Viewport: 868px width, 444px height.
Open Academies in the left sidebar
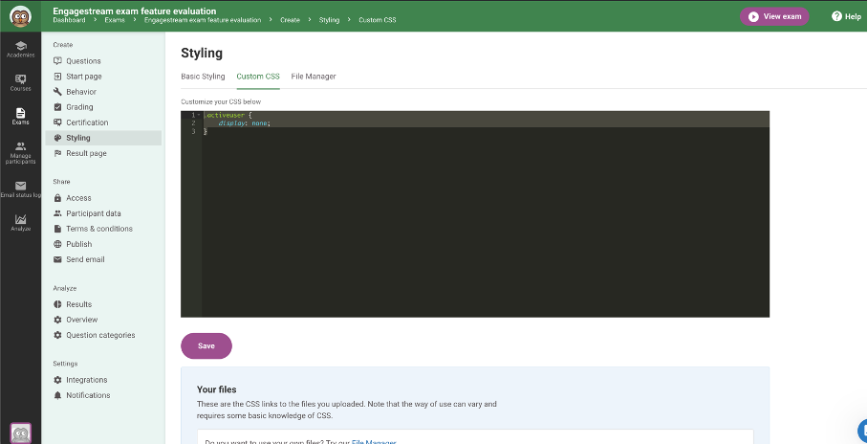pyautogui.click(x=20, y=49)
